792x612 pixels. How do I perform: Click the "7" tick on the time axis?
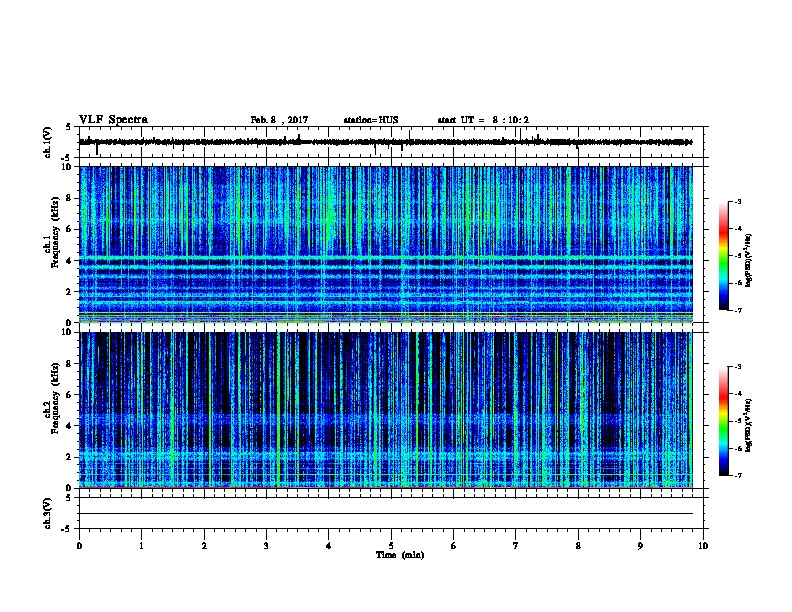coord(516,546)
